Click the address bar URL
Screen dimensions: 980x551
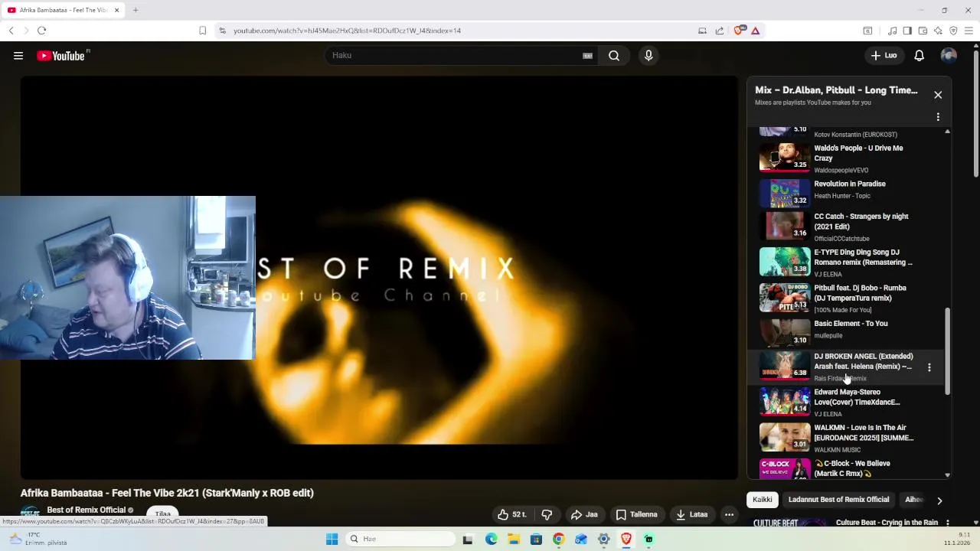pos(347,31)
